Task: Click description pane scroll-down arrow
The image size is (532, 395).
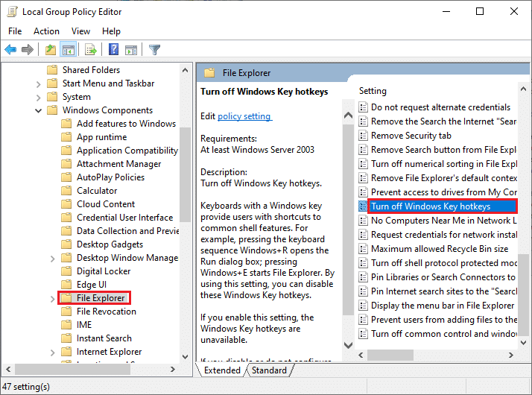Action: (348, 346)
